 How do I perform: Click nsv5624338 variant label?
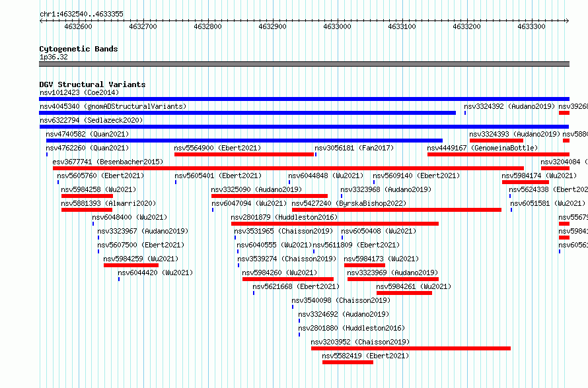point(548,189)
